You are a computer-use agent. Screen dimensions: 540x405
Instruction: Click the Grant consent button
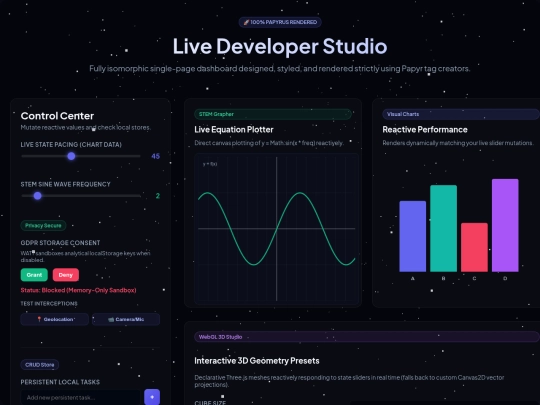click(34, 275)
